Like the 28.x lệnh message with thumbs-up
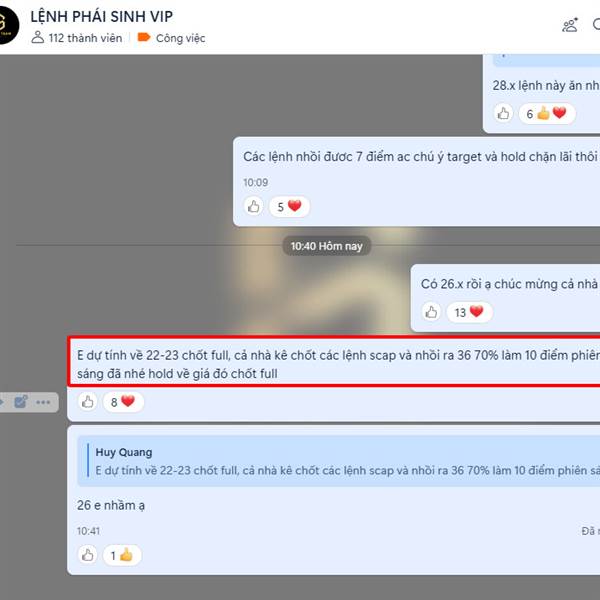 (x=503, y=113)
